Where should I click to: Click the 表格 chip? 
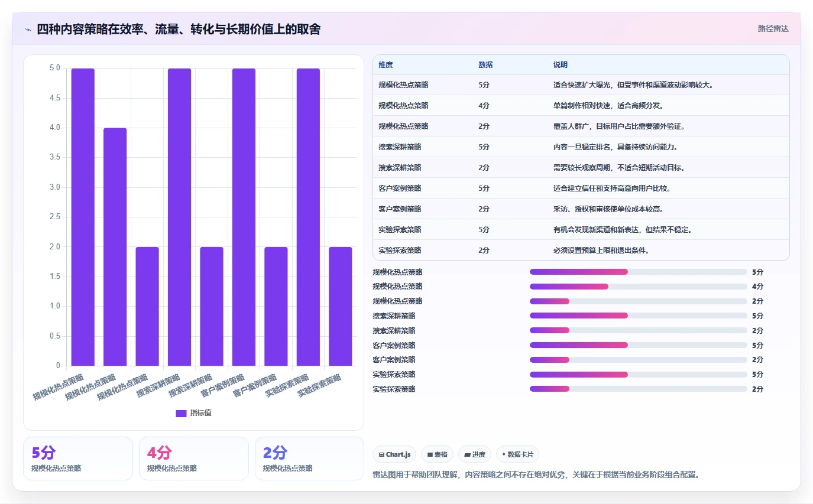pyautogui.click(x=437, y=454)
